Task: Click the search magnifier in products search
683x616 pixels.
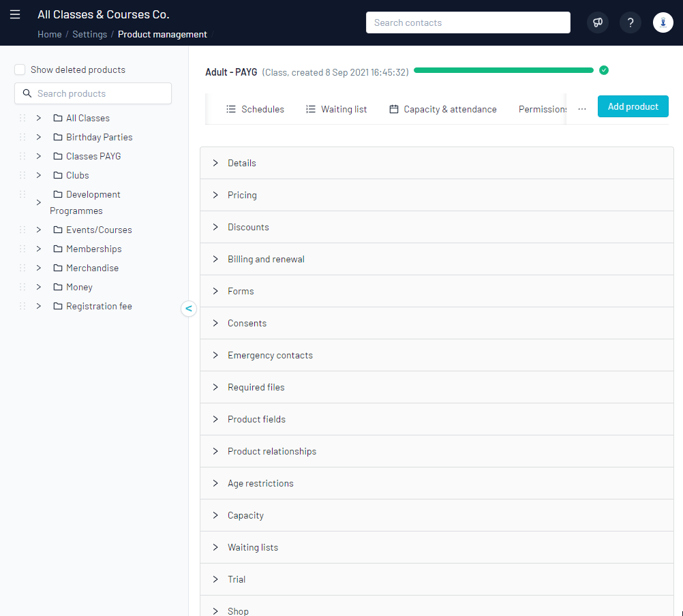Action: point(27,93)
